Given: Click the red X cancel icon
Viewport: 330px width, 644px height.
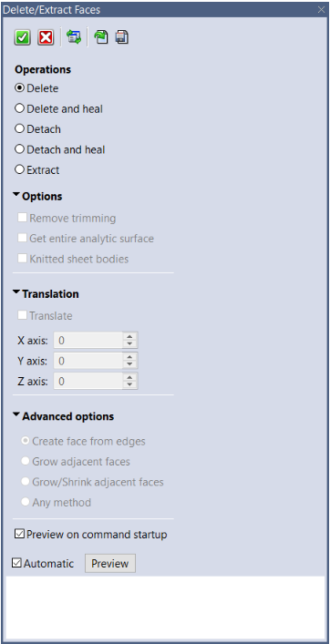Looking at the screenshot, I should 46,37.
